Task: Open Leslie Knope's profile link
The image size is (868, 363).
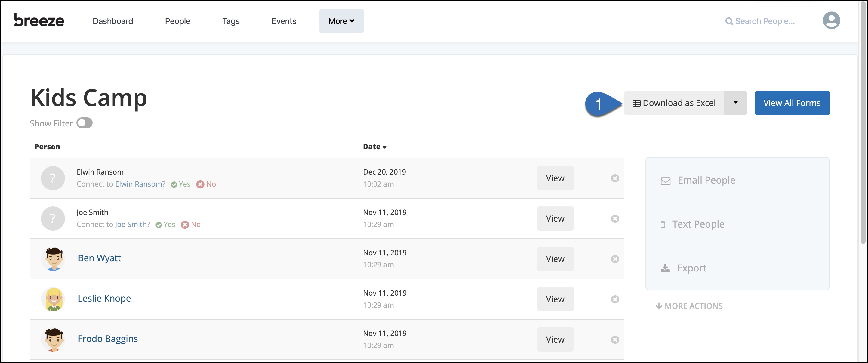Action: (x=104, y=298)
